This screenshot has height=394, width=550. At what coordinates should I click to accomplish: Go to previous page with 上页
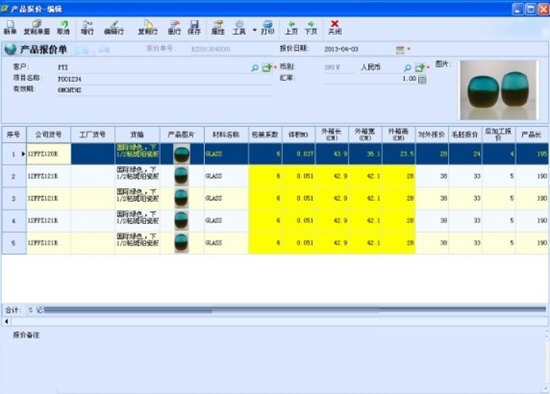(x=291, y=27)
